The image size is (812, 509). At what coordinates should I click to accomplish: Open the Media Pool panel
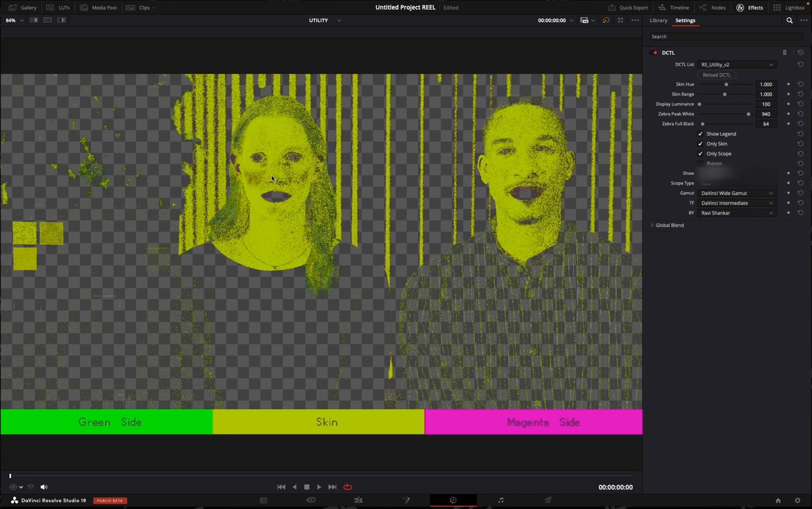(98, 8)
